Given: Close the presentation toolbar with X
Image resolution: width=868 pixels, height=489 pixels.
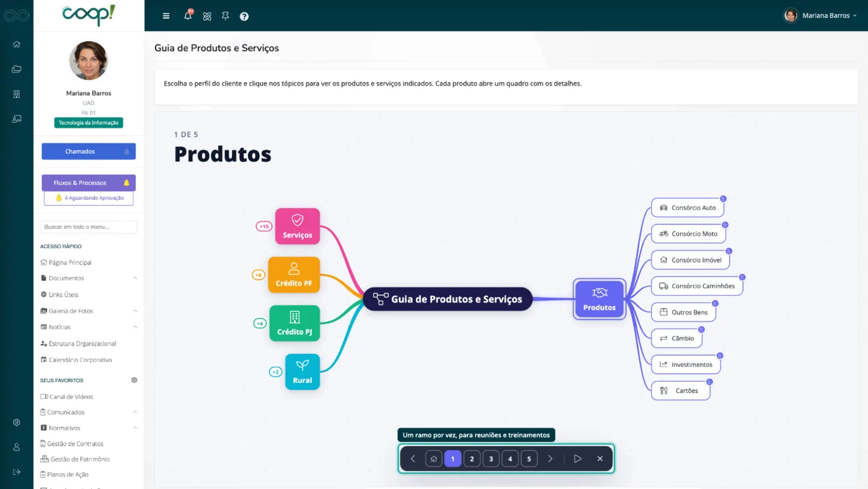Looking at the screenshot, I should coord(600,459).
